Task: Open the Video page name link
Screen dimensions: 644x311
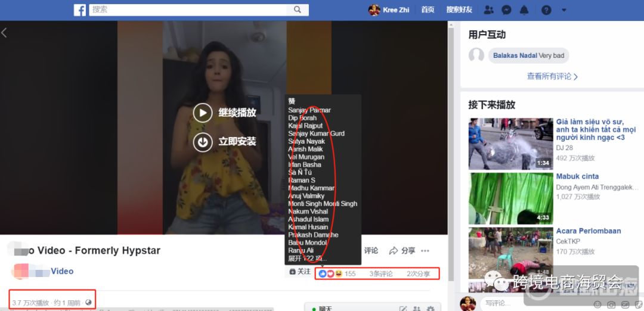Action: [x=62, y=271]
